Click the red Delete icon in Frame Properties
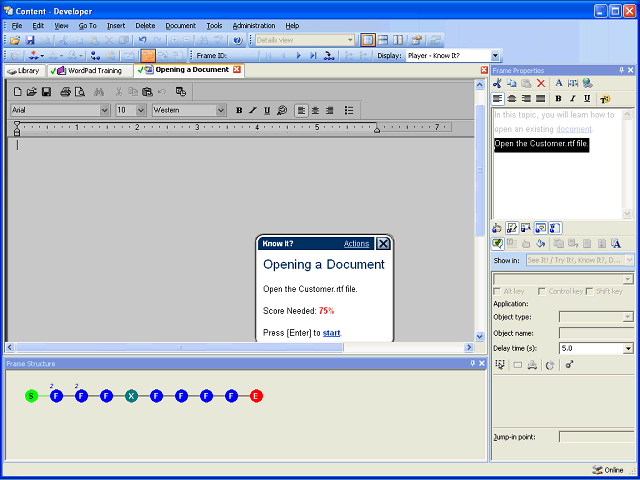 [541, 83]
